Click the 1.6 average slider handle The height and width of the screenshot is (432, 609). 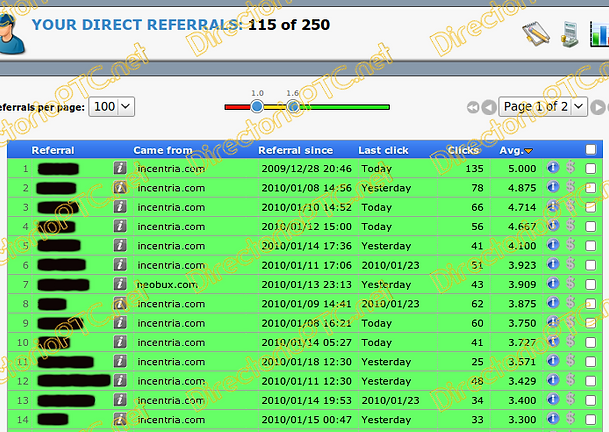(x=294, y=106)
